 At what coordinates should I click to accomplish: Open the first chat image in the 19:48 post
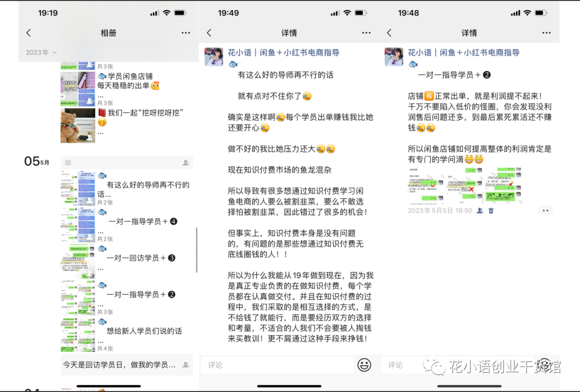click(426, 186)
